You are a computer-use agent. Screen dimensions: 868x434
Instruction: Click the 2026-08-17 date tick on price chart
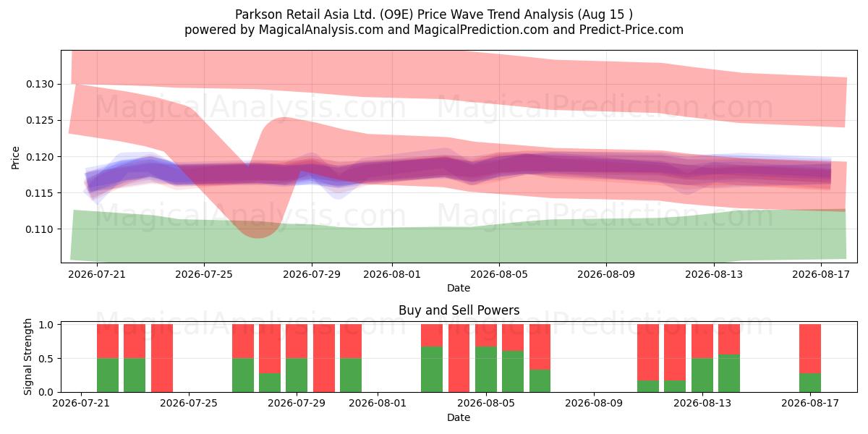(821, 274)
